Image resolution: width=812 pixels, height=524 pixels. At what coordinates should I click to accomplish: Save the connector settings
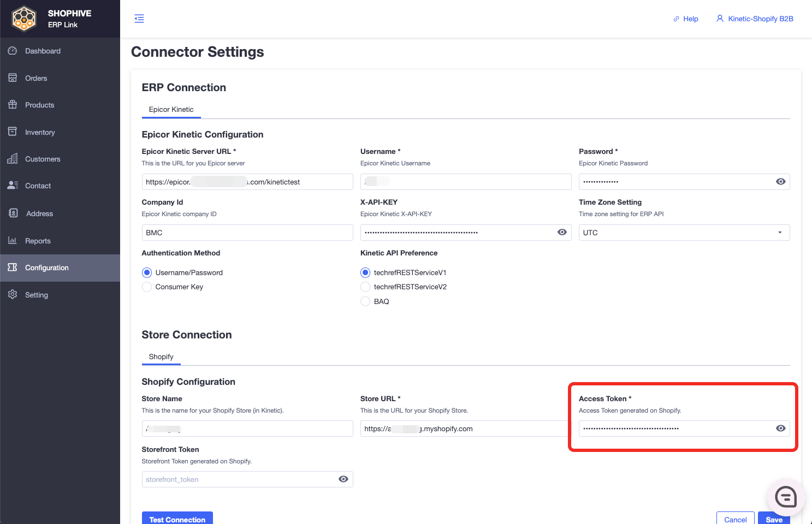point(774,519)
